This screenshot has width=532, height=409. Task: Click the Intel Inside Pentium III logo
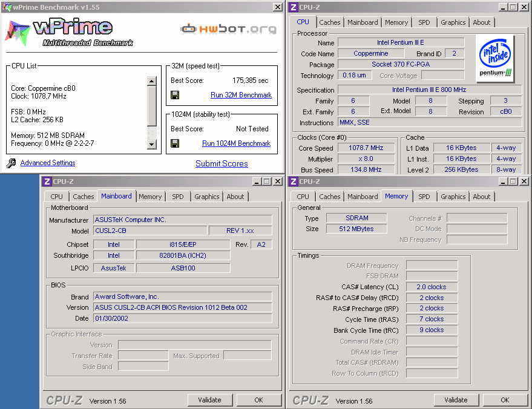(x=495, y=59)
